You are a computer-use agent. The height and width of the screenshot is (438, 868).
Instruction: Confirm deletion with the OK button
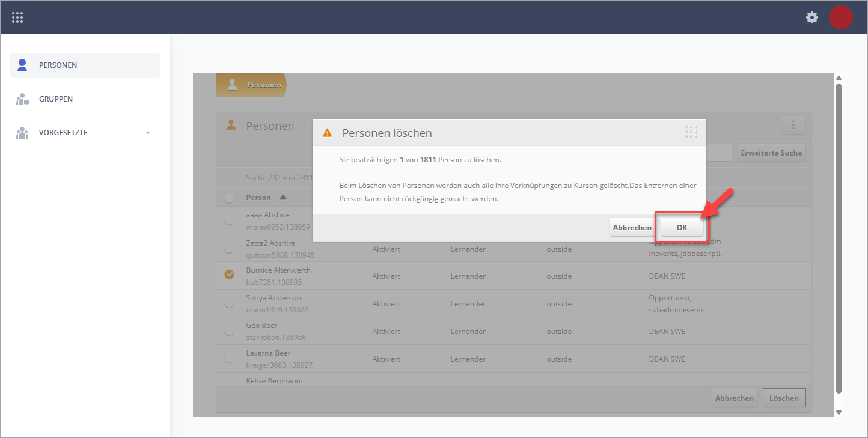coord(682,228)
